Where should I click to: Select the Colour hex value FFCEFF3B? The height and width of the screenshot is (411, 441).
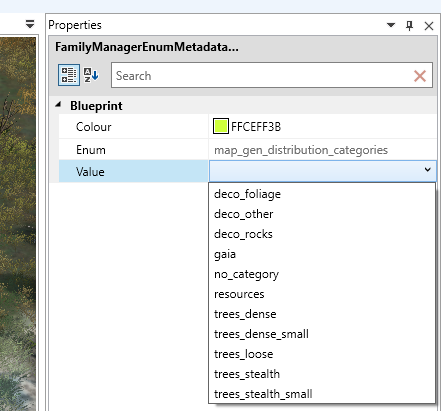coord(256,127)
